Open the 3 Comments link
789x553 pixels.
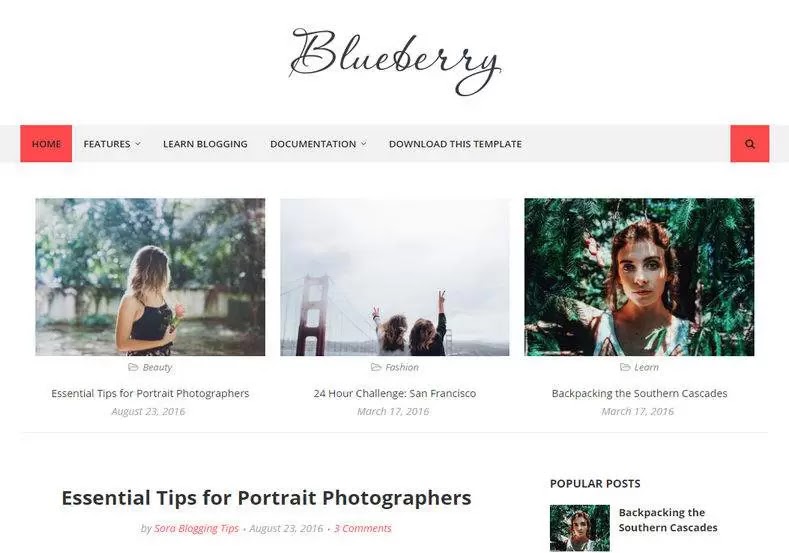click(362, 528)
